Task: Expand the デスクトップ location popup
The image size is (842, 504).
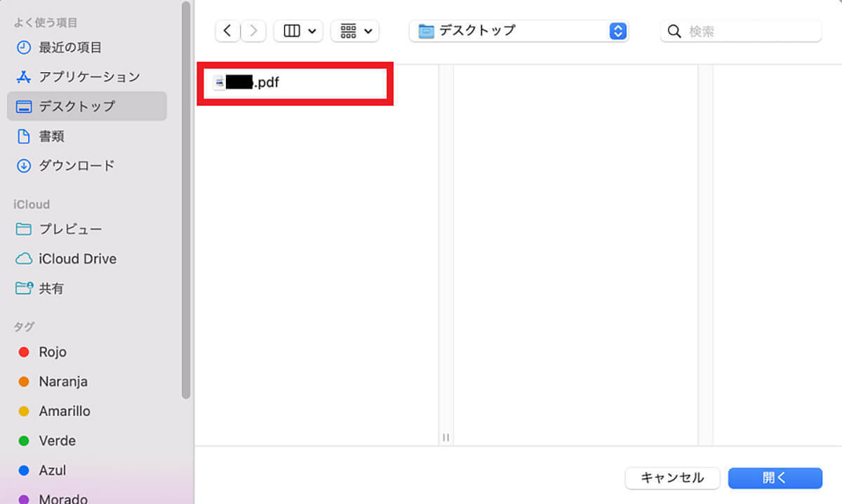Action: click(617, 31)
